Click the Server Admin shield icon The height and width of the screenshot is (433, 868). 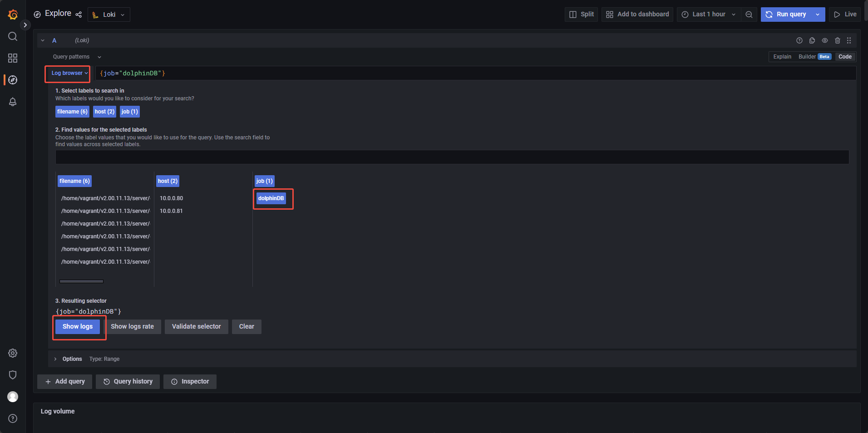pyautogui.click(x=13, y=375)
